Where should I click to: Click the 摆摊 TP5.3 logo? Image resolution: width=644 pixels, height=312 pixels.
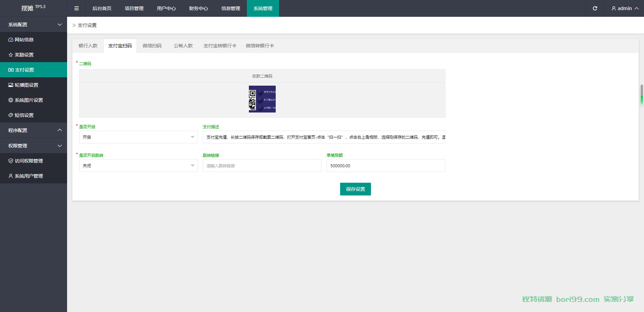pos(33,8)
